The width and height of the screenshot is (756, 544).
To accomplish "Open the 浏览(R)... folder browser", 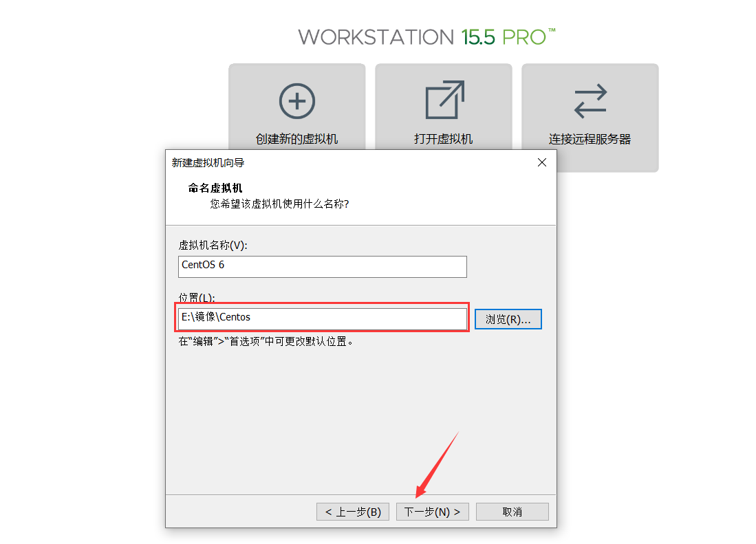I will (508, 319).
